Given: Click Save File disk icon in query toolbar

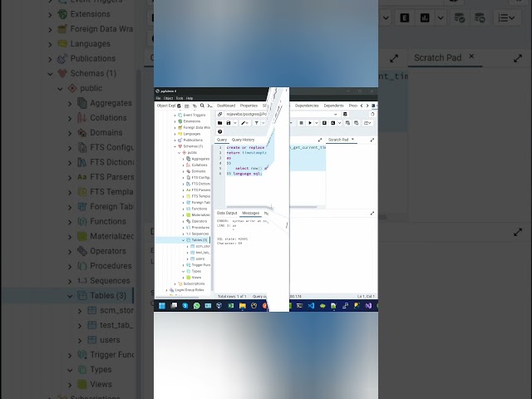Looking at the screenshot, I should (229, 123).
